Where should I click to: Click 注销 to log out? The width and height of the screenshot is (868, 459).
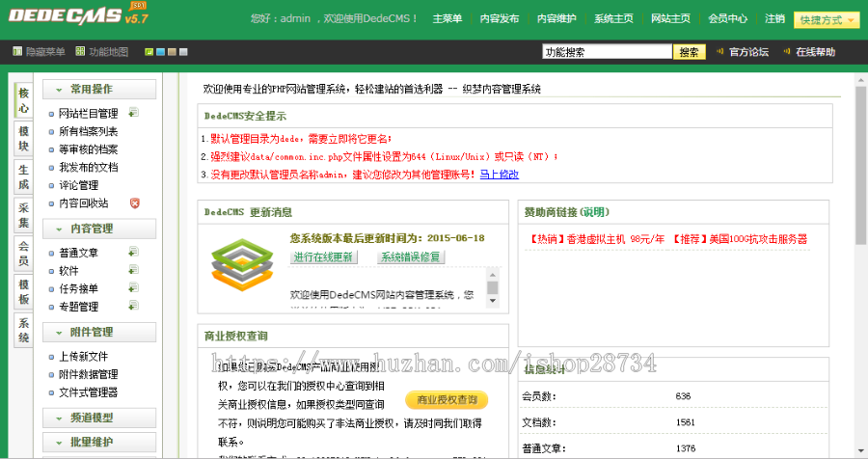coord(774,18)
